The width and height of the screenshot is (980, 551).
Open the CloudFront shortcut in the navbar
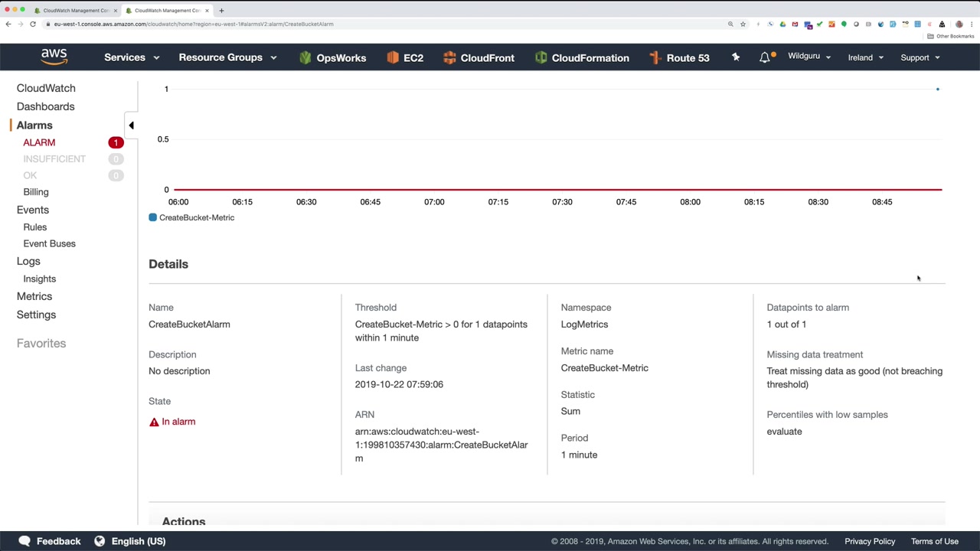point(479,57)
